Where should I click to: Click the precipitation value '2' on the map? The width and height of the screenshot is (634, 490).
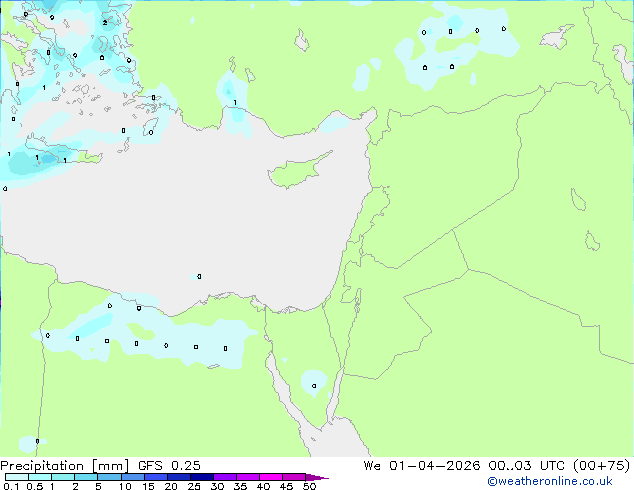(x=105, y=23)
